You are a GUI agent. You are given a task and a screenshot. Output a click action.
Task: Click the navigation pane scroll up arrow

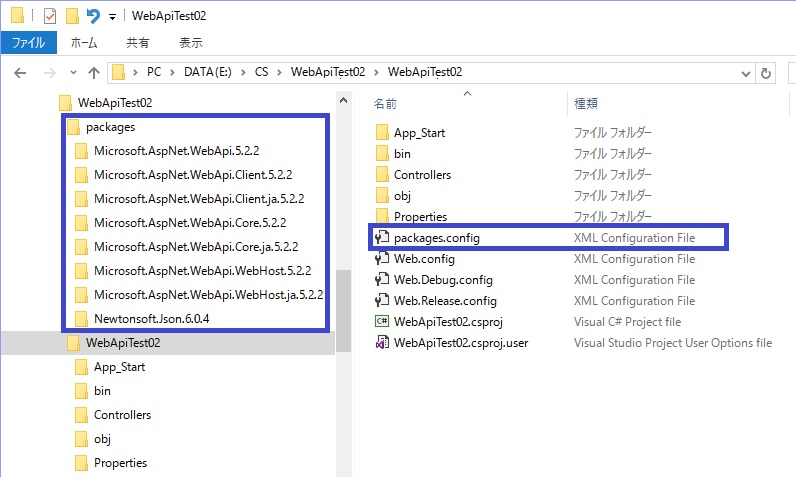click(x=344, y=100)
